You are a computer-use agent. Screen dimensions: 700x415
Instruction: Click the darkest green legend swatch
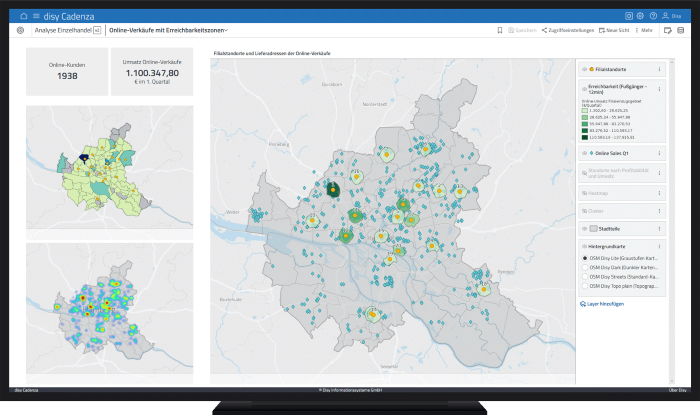[585, 136]
